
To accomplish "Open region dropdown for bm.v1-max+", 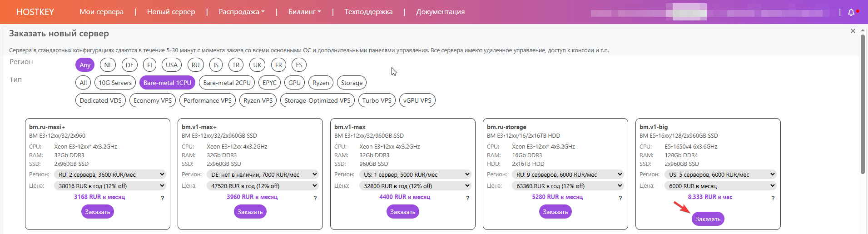I will 263,174.
